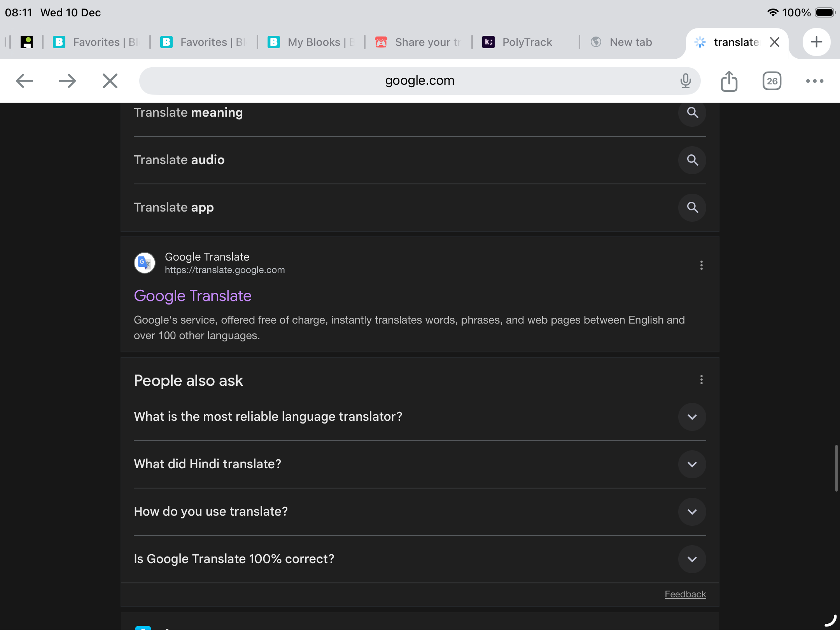840x630 pixels.
Task: Open the Google Translate result link
Action: (x=192, y=296)
